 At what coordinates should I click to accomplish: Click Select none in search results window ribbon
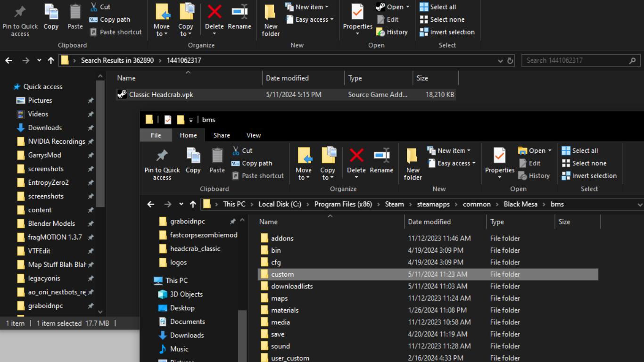tap(442, 19)
